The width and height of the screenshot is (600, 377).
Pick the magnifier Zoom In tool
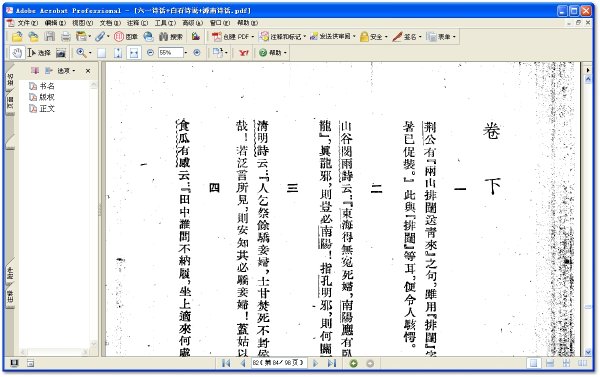pos(81,53)
